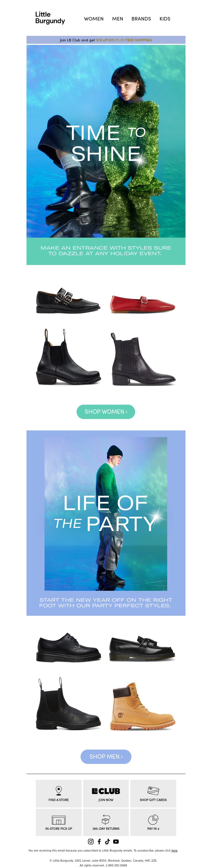Click the Find a Store pin icon
This screenshot has width=212, height=868.
(x=59, y=790)
